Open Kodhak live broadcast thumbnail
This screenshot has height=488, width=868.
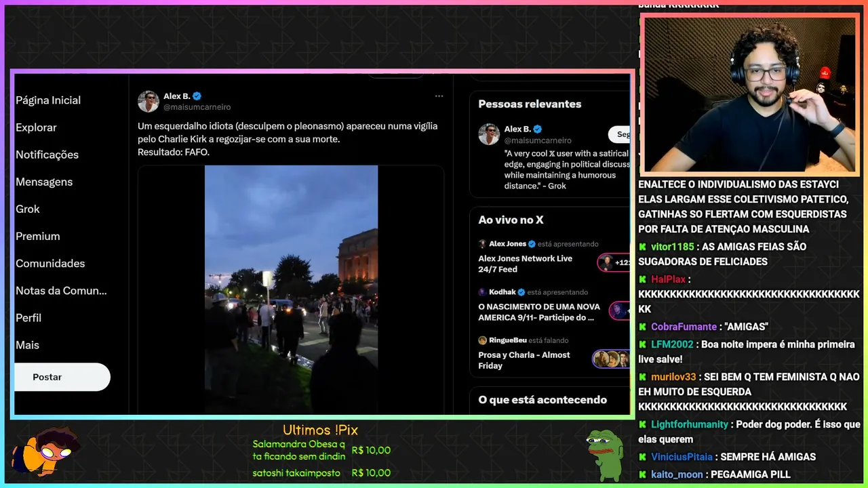click(x=620, y=310)
